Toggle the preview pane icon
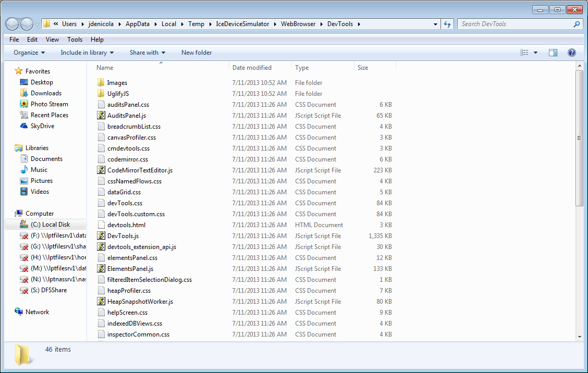This screenshot has width=588, height=373. point(553,53)
